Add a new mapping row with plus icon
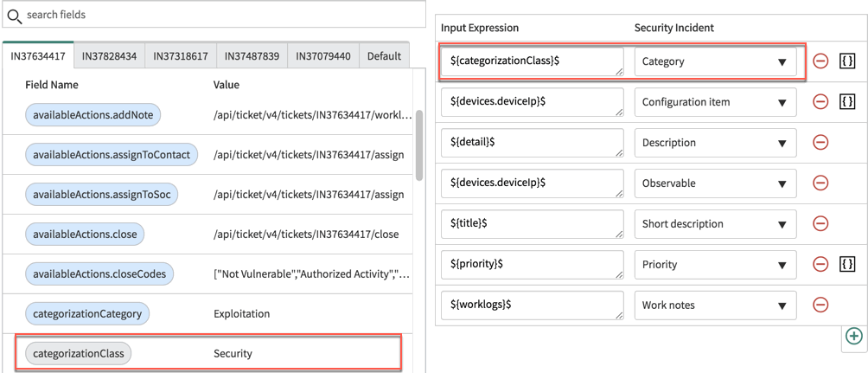The height and width of the screenshot is (373, 868). [854, 336]
